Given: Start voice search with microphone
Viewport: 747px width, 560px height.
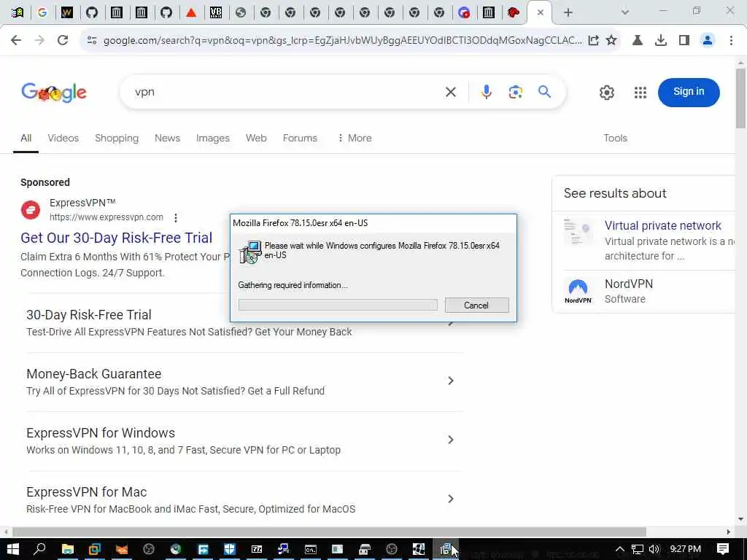Looking at the screenshot, I should pos(486,92).
